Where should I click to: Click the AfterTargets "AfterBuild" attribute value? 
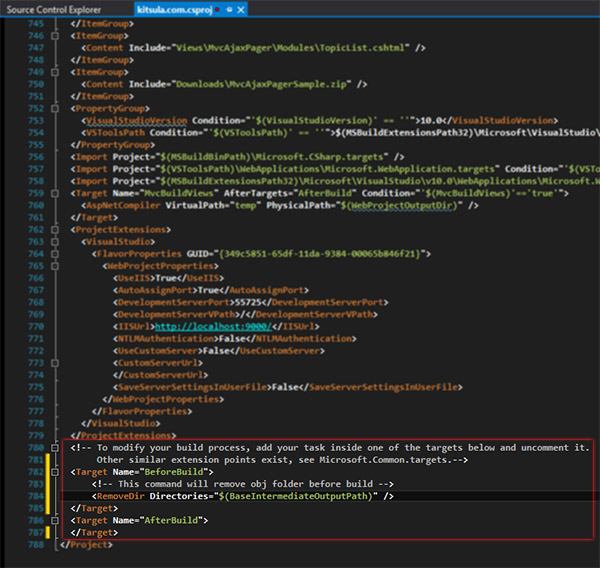[325, 193]
